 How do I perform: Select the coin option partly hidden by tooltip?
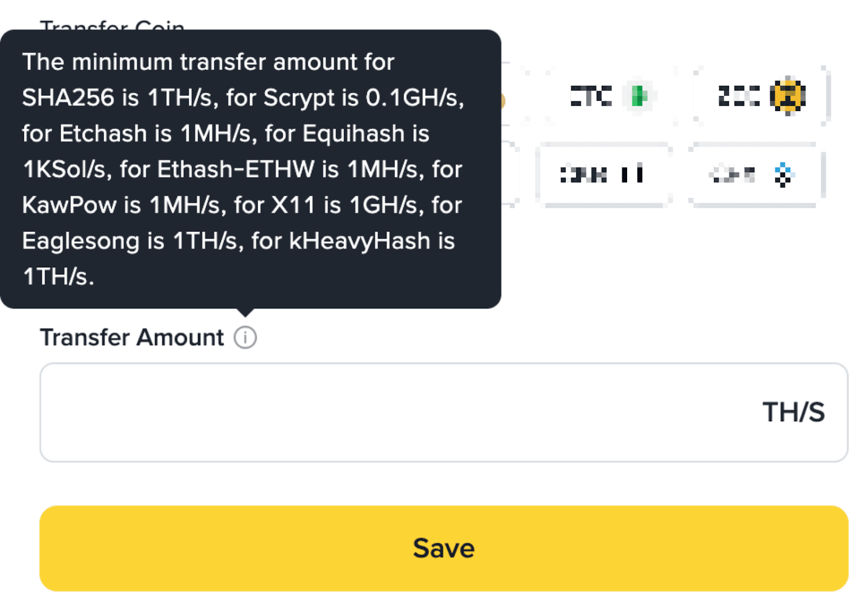pos(510,175)
